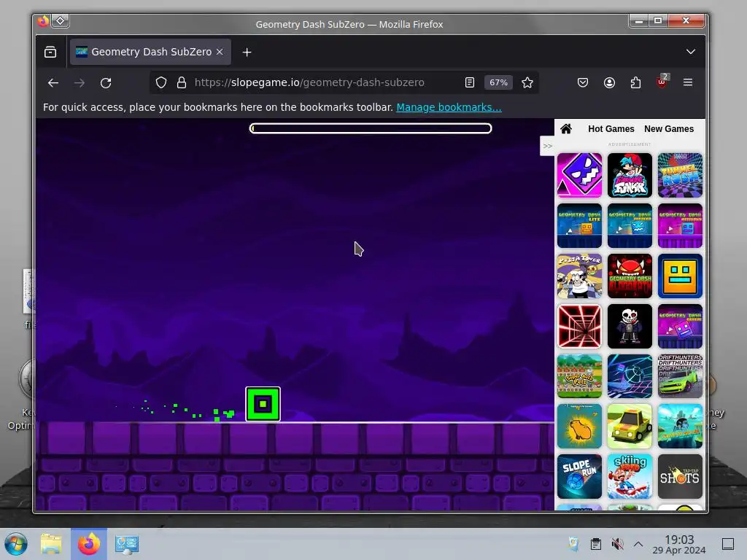Click the sidebar home icon
Image resolution: width=747 pixels, height=560 pixels.
point(566,128)
